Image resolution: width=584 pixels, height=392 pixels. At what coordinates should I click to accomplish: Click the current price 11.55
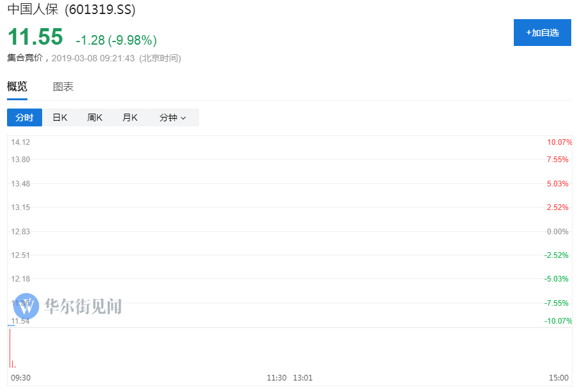[35, 36]
